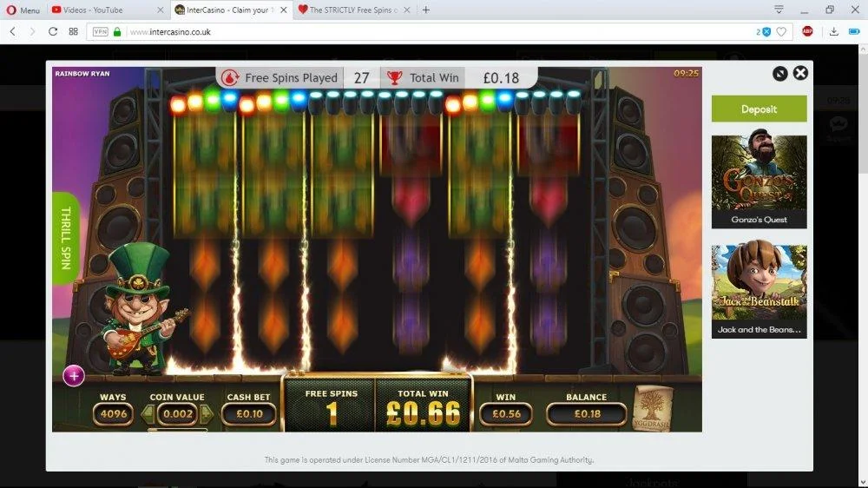View site security padlock info

pos(117,32)
